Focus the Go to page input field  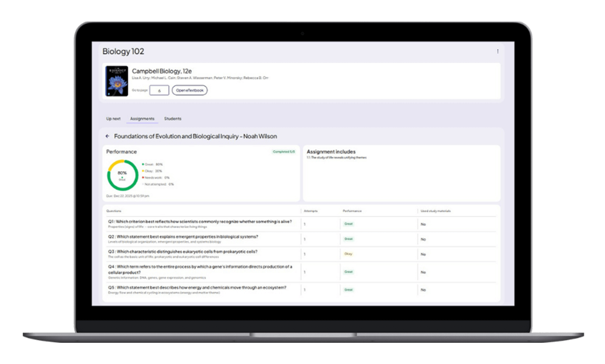coord(159,90)
